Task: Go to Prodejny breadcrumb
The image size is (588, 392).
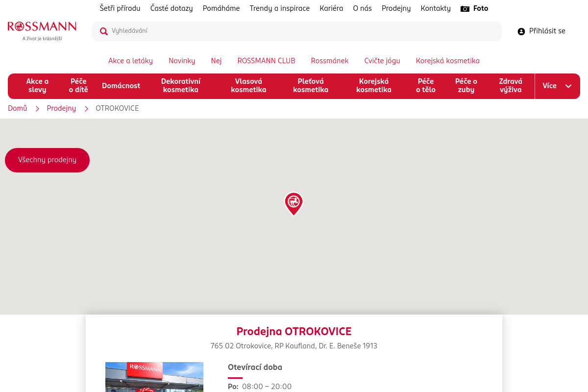Action: tap(61, 108)
